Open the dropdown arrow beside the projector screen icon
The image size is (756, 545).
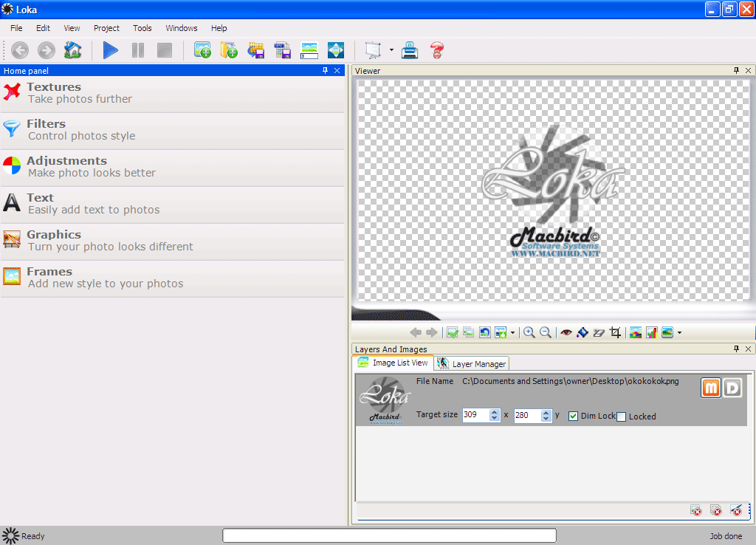tap(391, 50)
